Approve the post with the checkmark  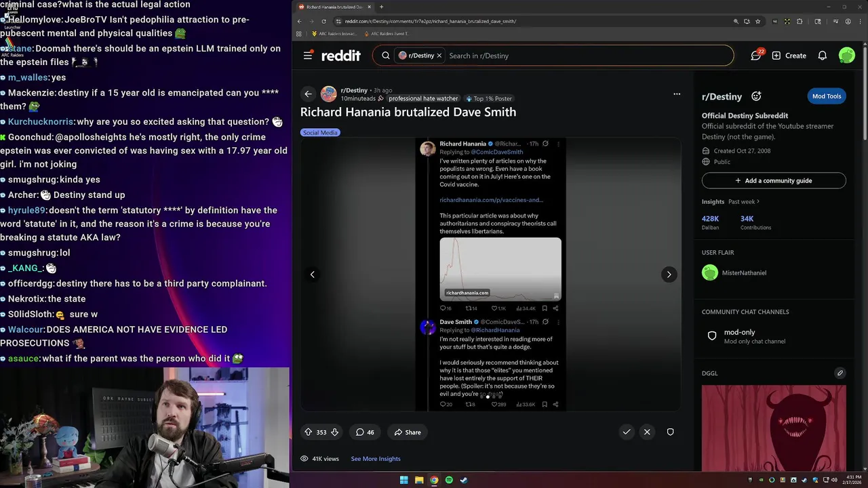627,432
